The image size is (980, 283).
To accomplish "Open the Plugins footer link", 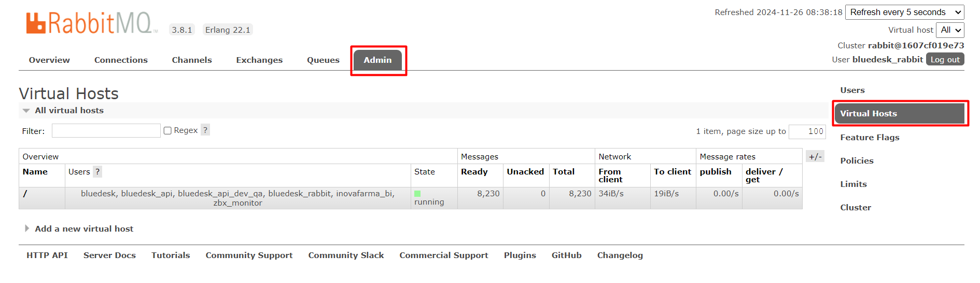I will tap(520, 255).
